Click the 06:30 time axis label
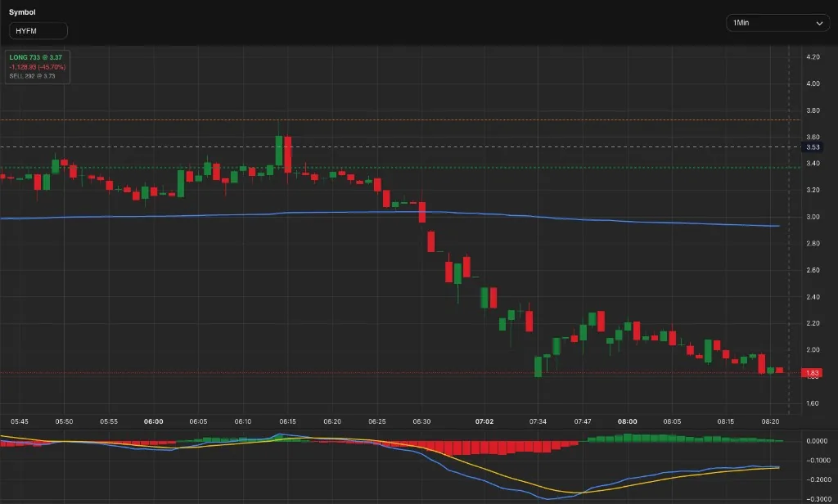This screenshot has height=504, width=838. [421, 421]
